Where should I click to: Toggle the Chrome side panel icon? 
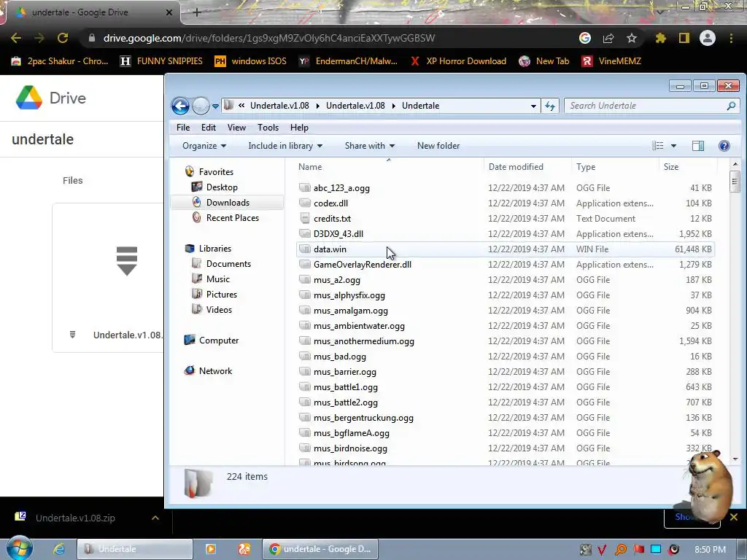pyautogui.click(x=684, y=38)
